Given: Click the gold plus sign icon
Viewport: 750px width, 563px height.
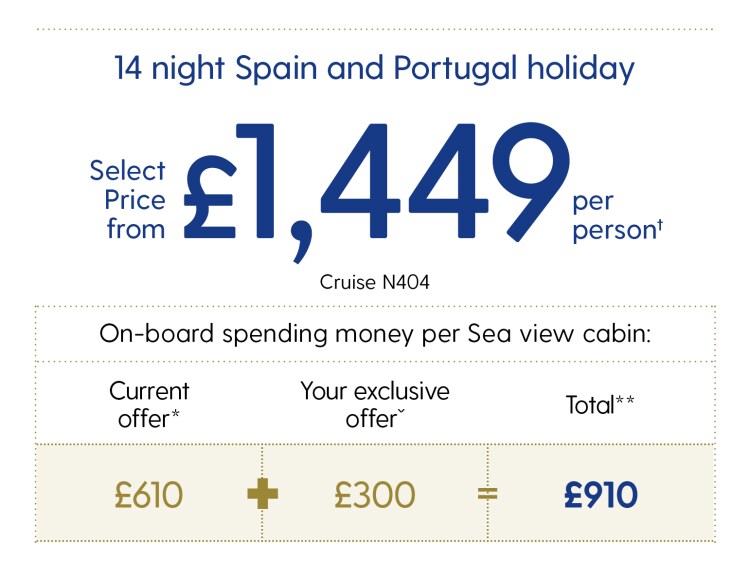Looking at the screenshot, I should pyautogui.click(x=262, y=494).
